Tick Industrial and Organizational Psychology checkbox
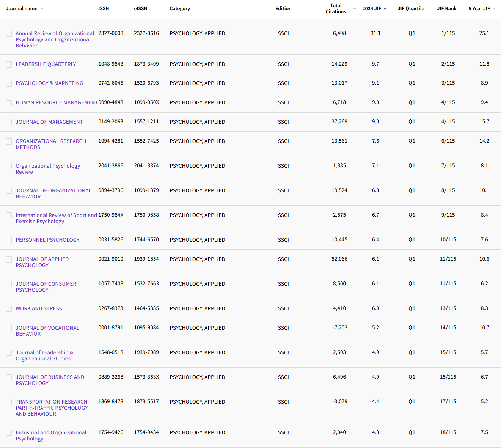This screenshot has height=448, width=501. [x=9, y=433]
